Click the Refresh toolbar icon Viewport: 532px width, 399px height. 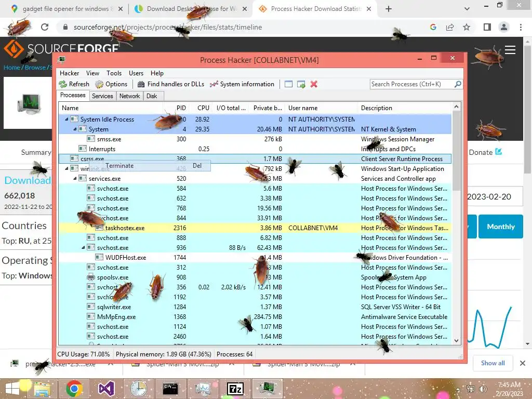(63, 84)
